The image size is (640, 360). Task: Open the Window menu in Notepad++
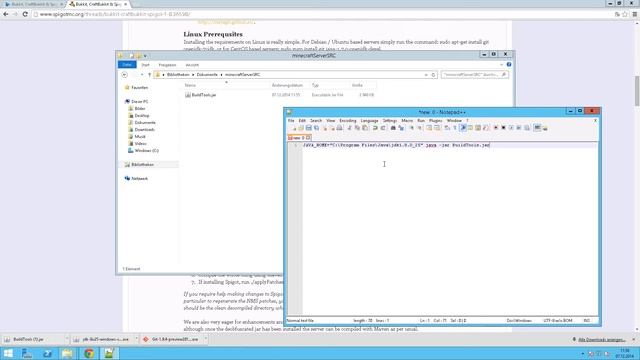[x=454, y=121]
